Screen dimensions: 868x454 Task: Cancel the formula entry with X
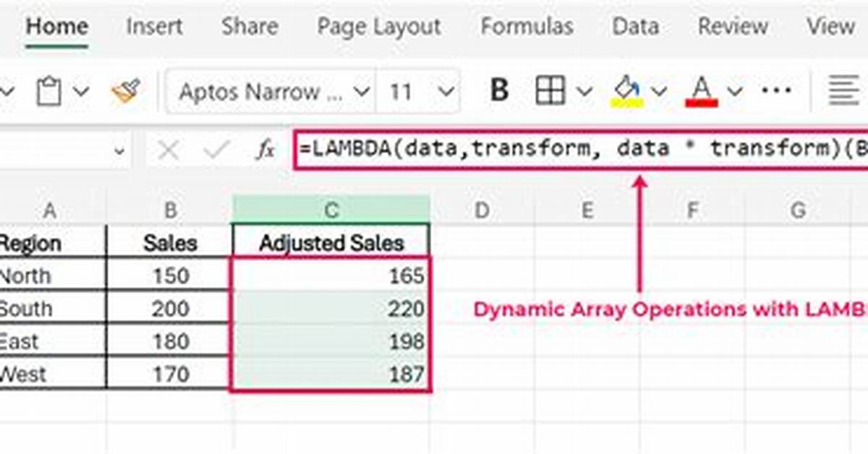168,150
